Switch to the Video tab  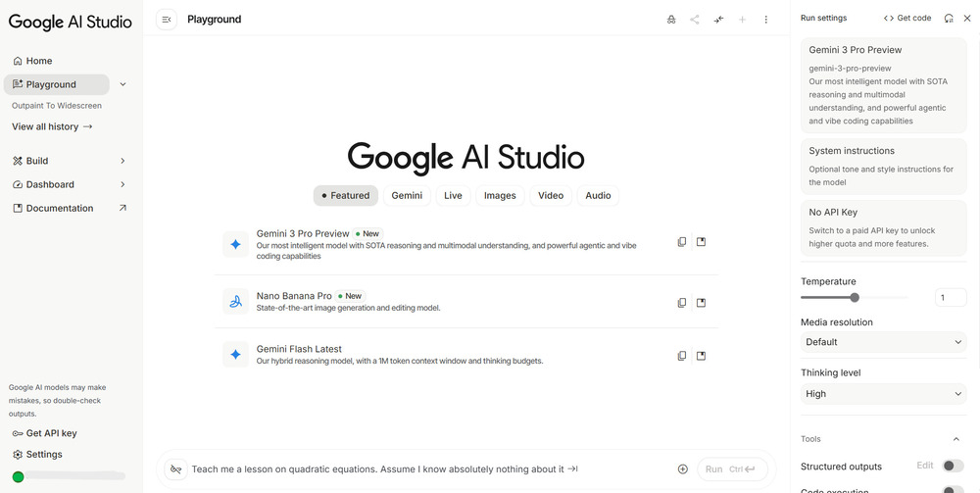551,196
